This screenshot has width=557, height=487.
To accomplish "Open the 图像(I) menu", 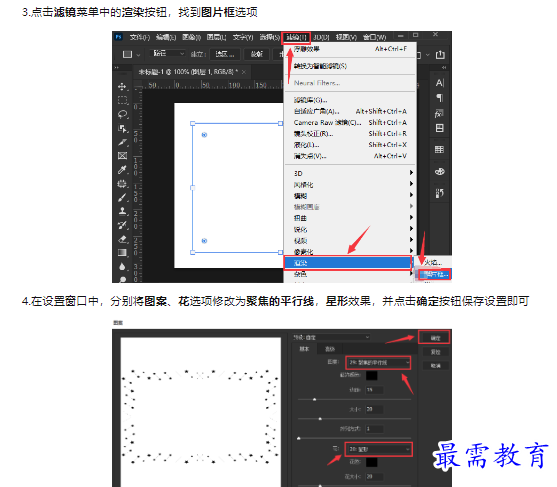I will [x=191, y=37].
